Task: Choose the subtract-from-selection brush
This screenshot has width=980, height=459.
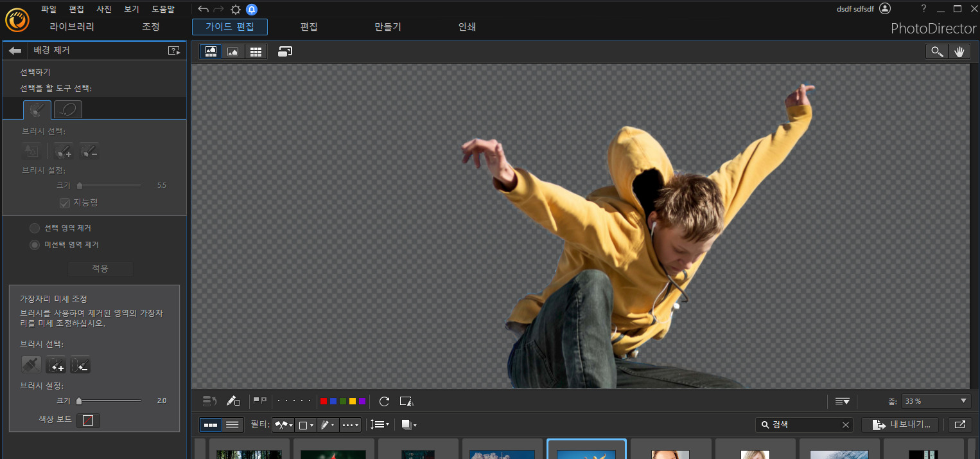Action: [89, 152]
